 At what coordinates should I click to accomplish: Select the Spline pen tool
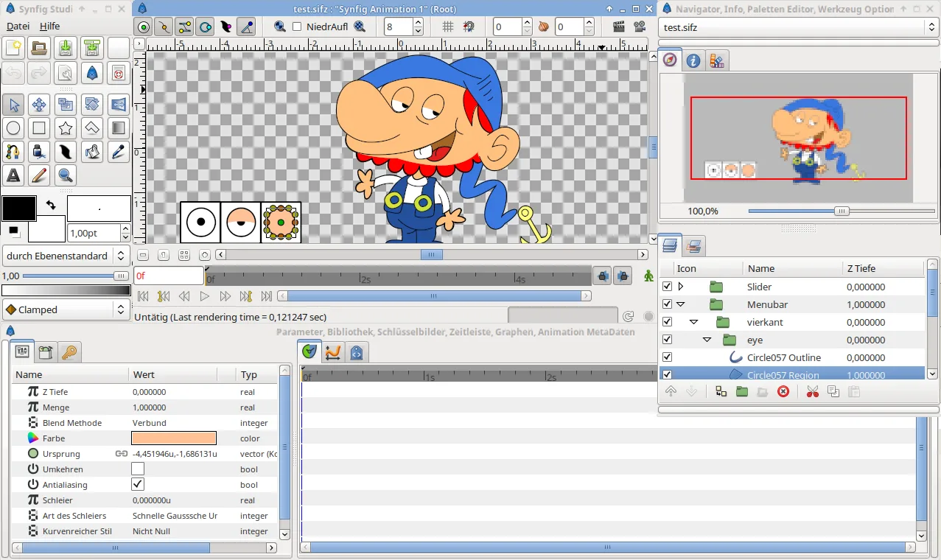pos(13,152)
